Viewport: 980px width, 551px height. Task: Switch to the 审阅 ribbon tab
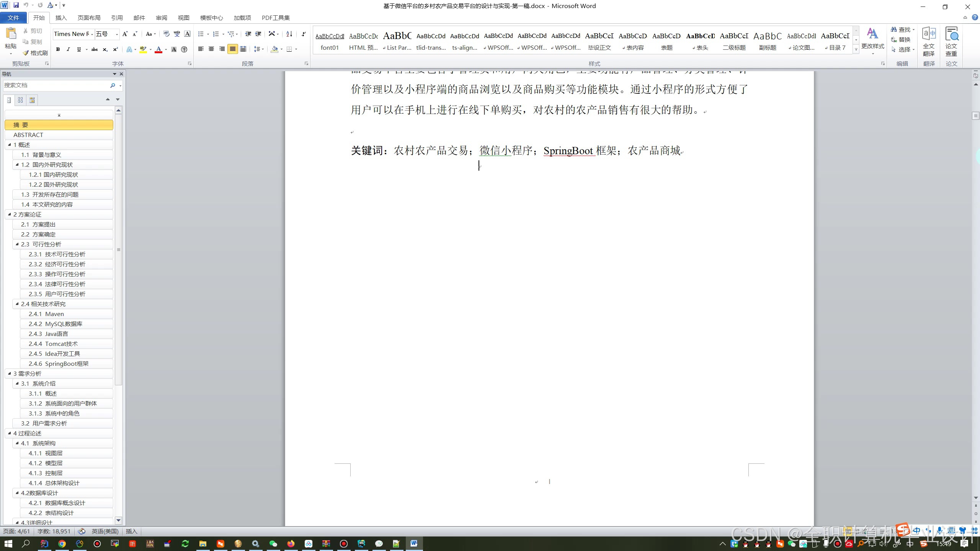coord(161,18)
